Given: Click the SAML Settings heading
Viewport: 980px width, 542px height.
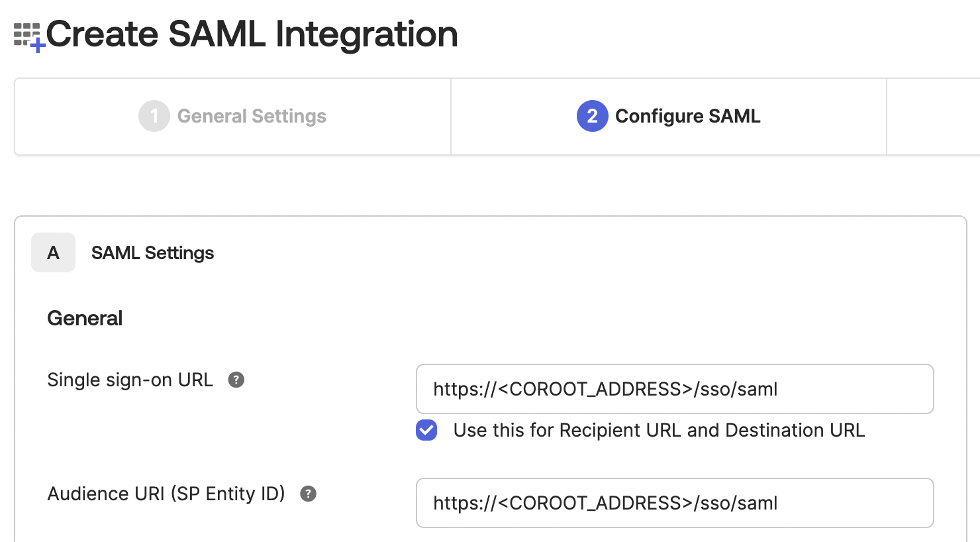Looking at the screenshot, I should [x=152, y=253].
